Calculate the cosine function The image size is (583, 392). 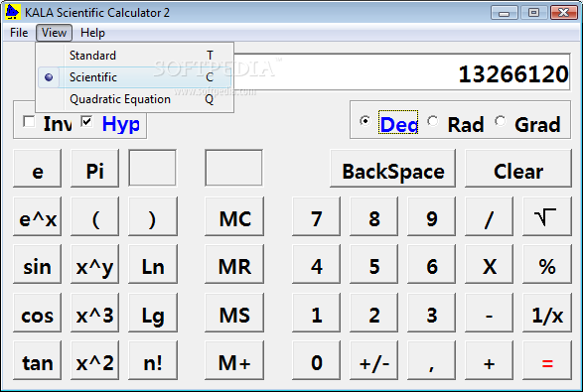click(37, 313)
